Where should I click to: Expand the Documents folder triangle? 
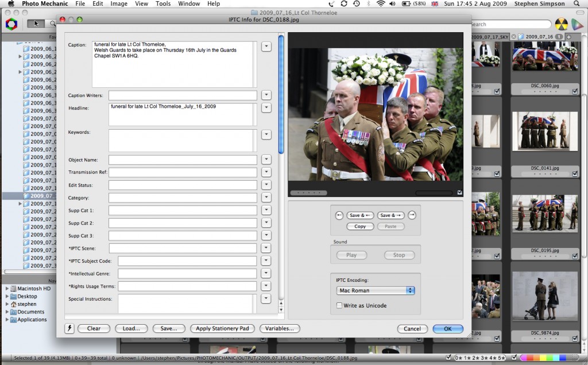click(7, 312)
